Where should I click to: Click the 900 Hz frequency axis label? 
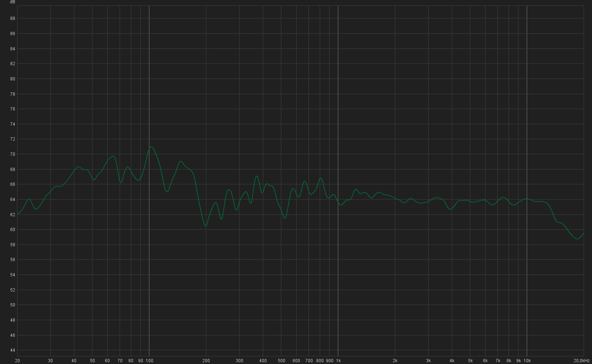tap(330, 361)
